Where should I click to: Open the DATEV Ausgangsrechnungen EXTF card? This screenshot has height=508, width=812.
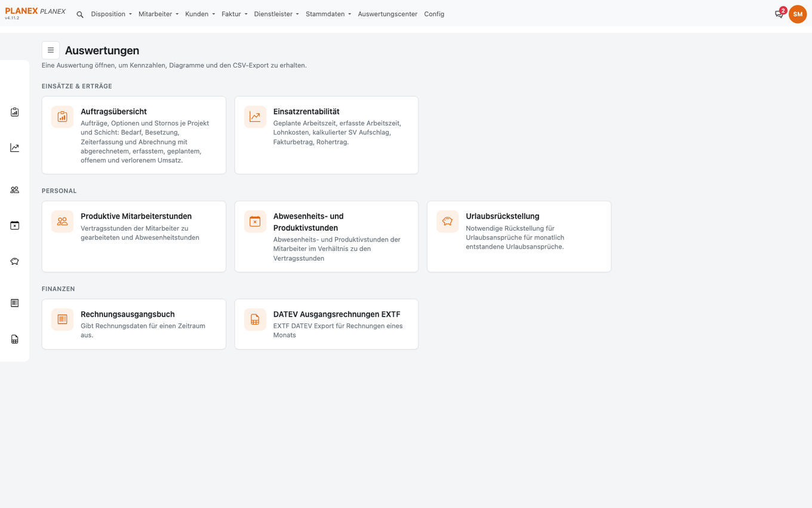point(327,324)
